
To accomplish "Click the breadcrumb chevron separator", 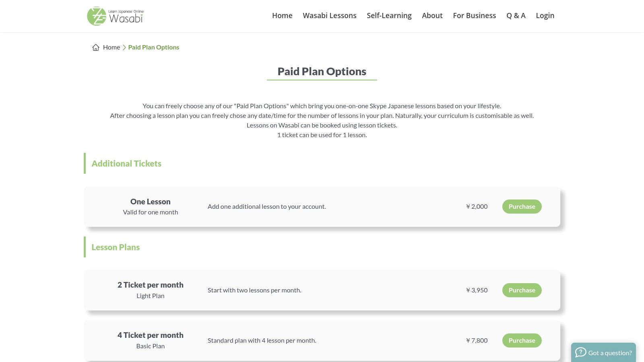I will pyautogui.click(x=124, y=47).
